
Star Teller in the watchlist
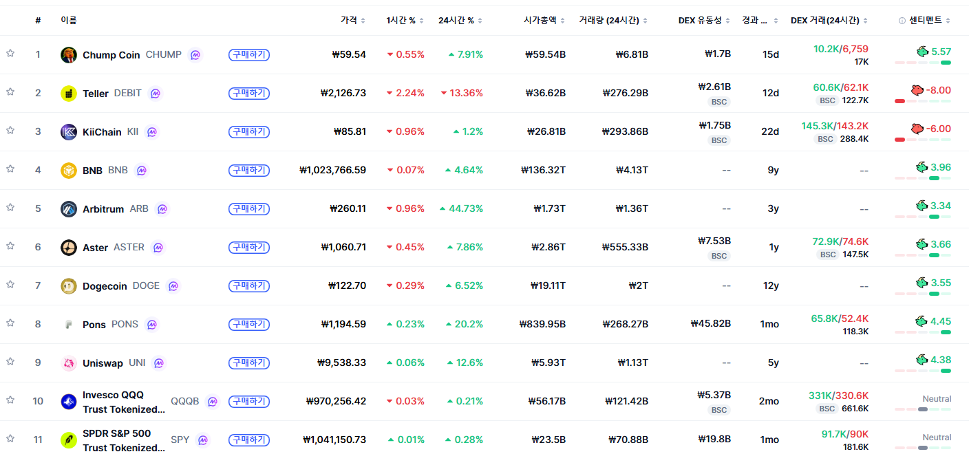point(10,92)
